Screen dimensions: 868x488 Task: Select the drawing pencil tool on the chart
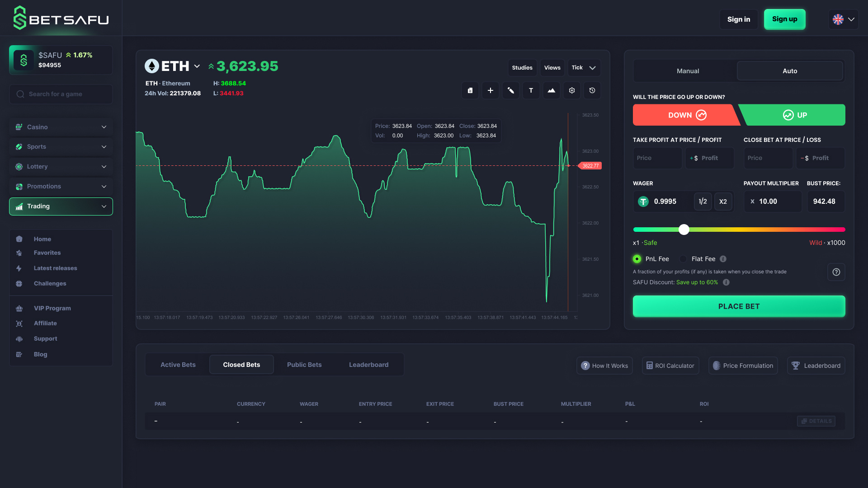[510, 90]
